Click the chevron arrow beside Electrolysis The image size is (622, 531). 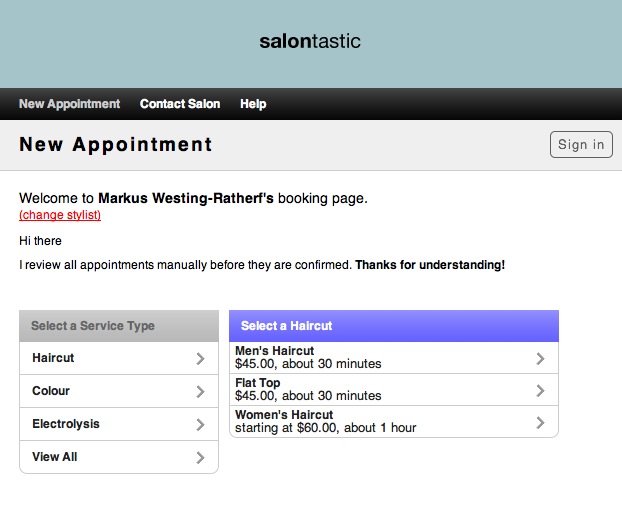tap(200, 424)
